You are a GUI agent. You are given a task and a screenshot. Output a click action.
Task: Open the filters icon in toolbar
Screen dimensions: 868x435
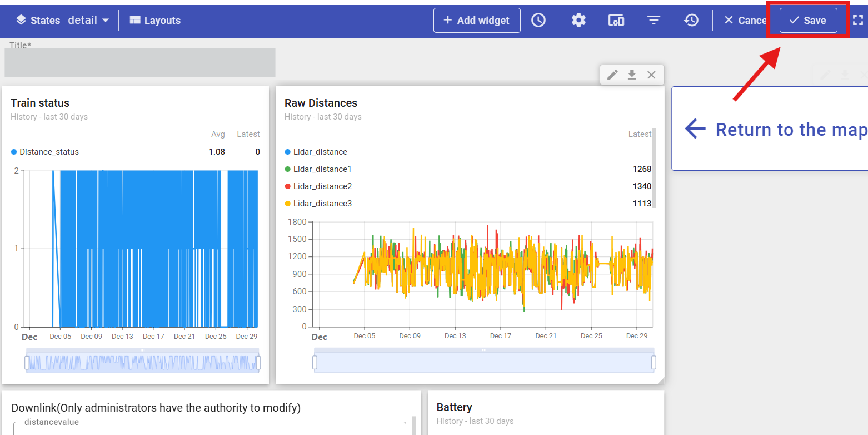[654, 21]
